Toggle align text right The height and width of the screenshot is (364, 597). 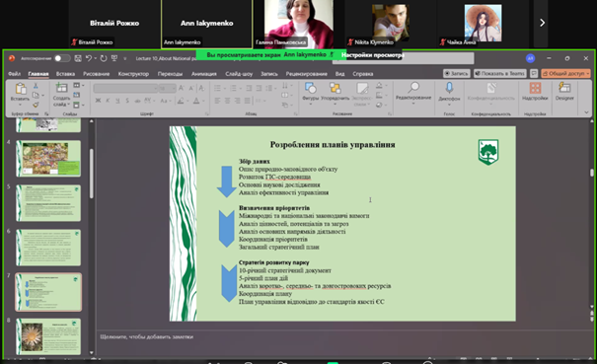[x=237, y=101]
